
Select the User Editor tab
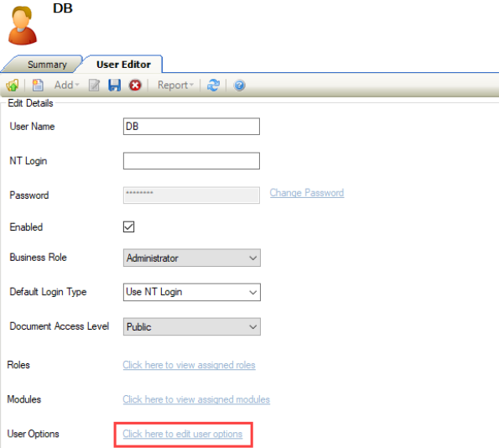[x=123, y=65]
